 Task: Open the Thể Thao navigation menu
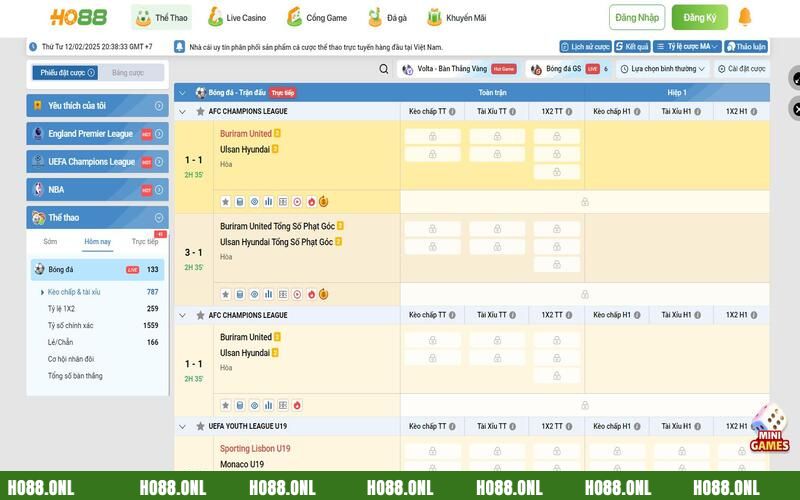pyautogui.click(x=162, y=17)
